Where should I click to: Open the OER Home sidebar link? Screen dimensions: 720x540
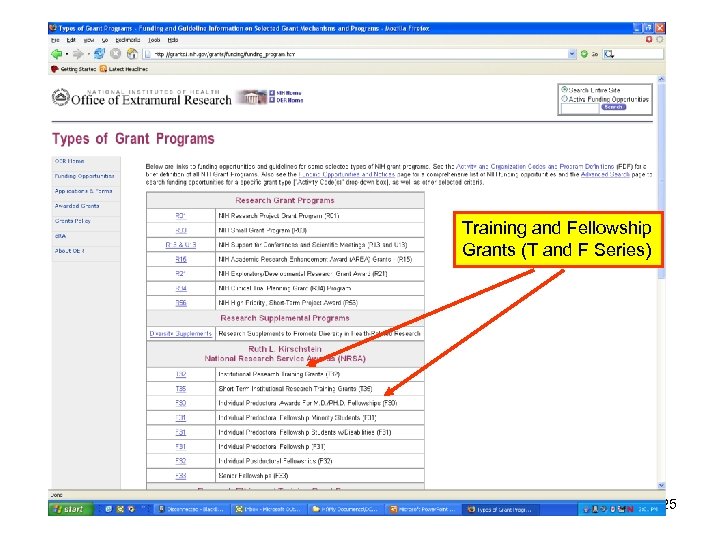point(69,161)
